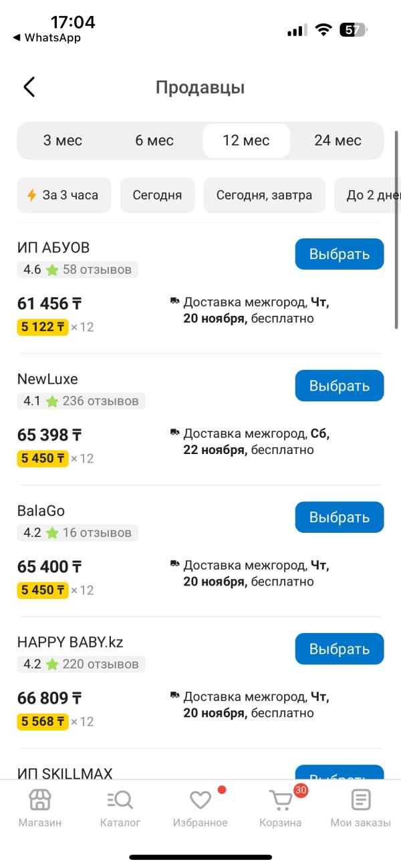Toggle the Сегодня, завтра delivery filter
The width and height of the screenshot is (401, 868).
pos(264,195)
